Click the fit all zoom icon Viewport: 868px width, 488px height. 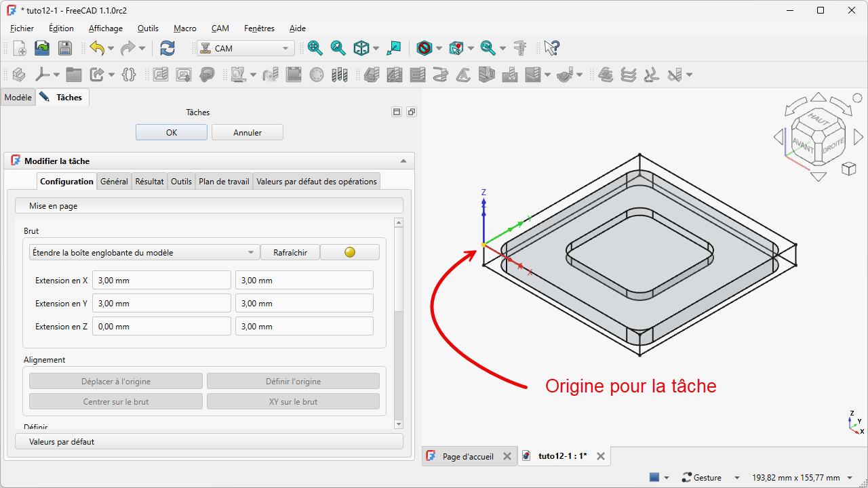pos(315,48)
